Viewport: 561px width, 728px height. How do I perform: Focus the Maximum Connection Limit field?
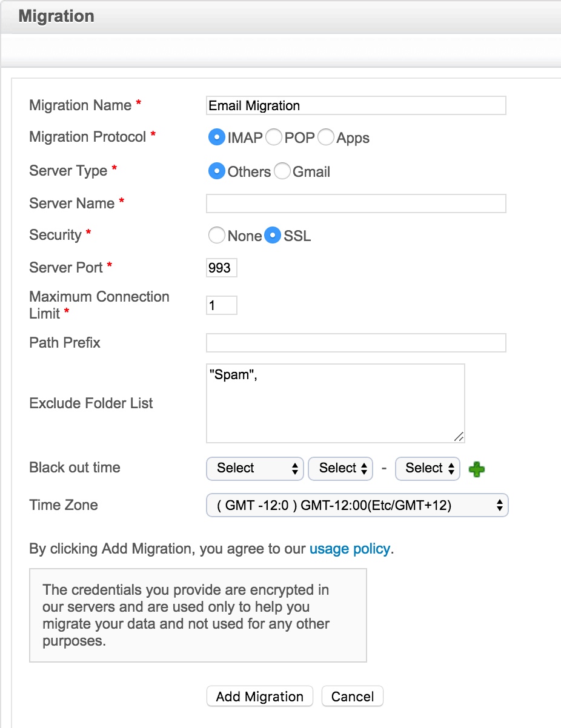click(x=221, y=305)
